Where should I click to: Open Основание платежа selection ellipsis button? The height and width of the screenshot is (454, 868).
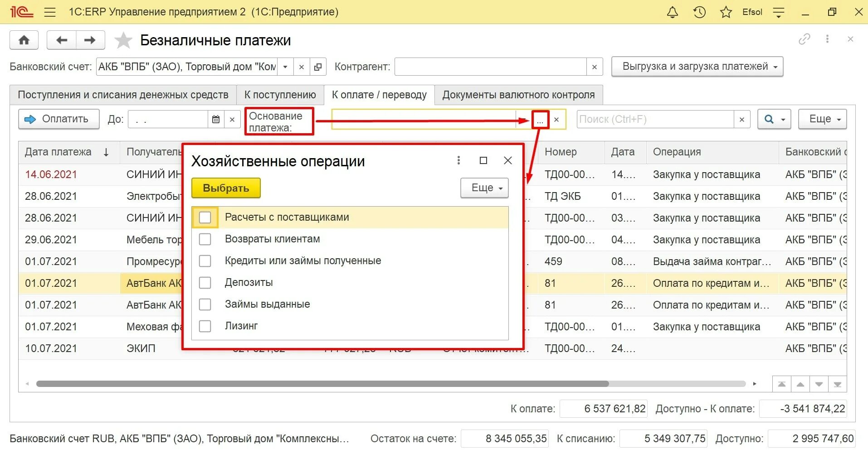coord(540,120)
